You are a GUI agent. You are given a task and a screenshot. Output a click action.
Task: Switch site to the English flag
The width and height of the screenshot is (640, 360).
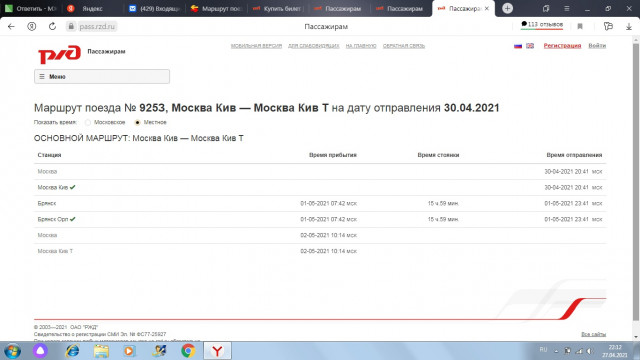coord(530,46)
